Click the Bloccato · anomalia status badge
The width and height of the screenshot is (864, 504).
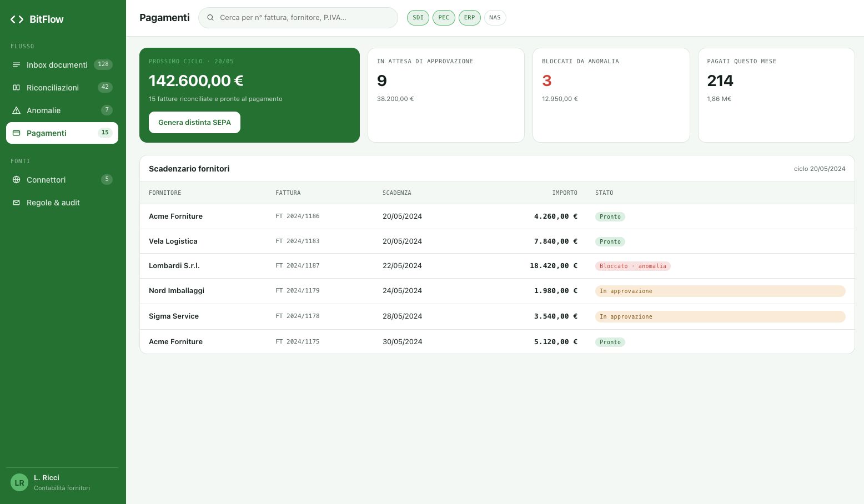click(633, 266)
